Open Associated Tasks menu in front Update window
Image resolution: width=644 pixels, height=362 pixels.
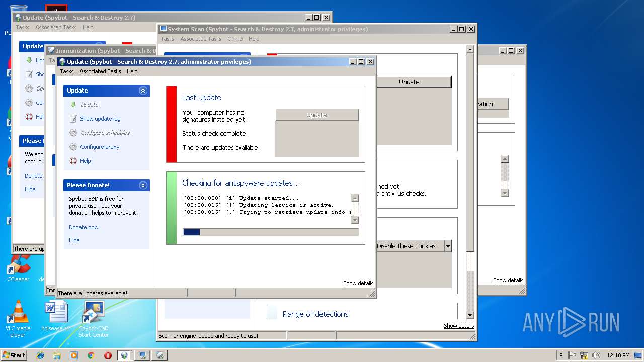tap(100, 71)
